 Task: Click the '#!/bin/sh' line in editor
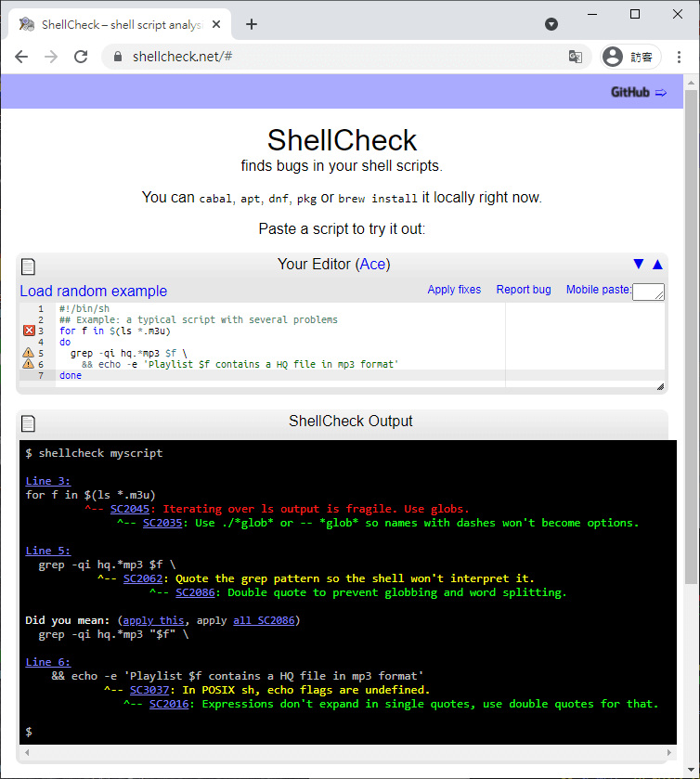pyautogui.click(x=84, y=308)
